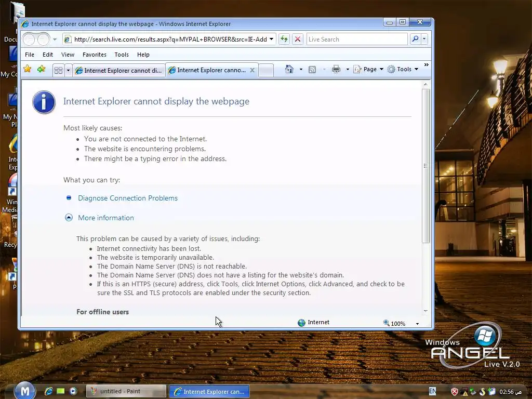Click the Forward navigation button
Image resolution: width=532 pixels, height=399 pixels.
pyautogui.click(x=44, y=39)
